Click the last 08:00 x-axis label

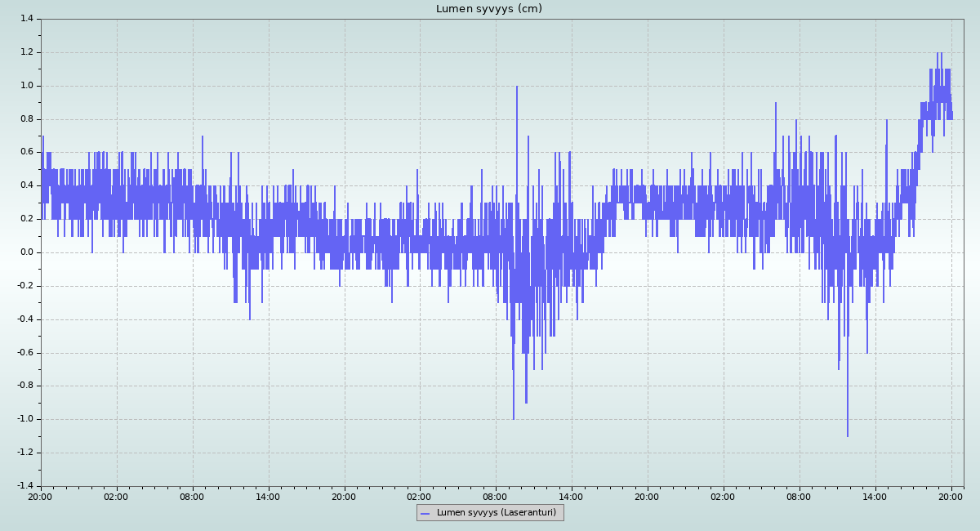click(x=799, y=497)
